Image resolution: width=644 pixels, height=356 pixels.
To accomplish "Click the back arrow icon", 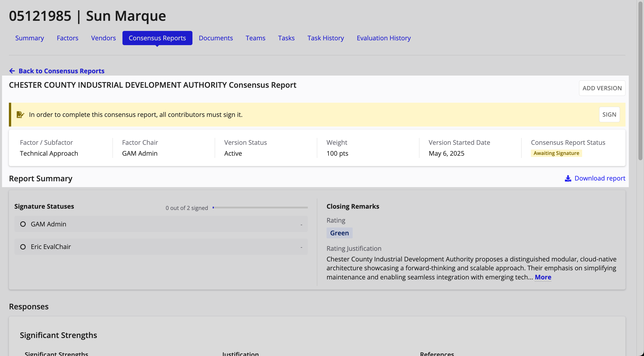I will point(12,71).
